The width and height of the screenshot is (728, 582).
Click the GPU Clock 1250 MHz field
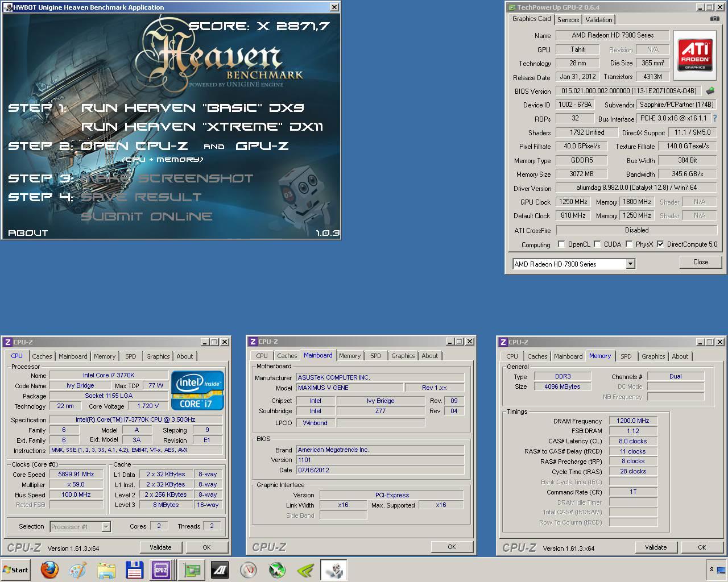click(x=573, y=202)
